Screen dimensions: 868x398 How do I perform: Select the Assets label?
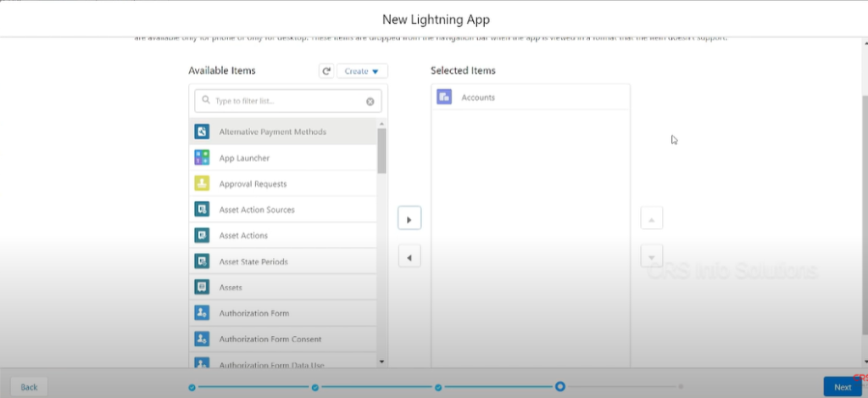pyautogui.click(x=231, y=287)
